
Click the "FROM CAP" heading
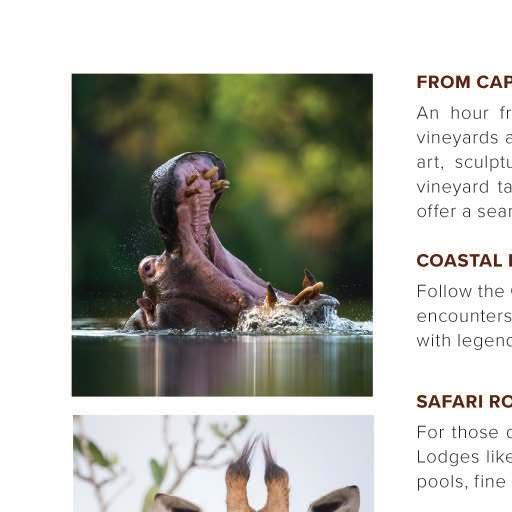pos(464,82)
